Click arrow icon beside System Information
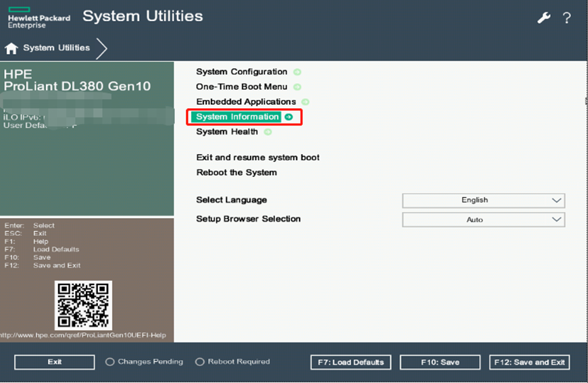This screenshot has height=383, width=588. [x=289, y=117]
